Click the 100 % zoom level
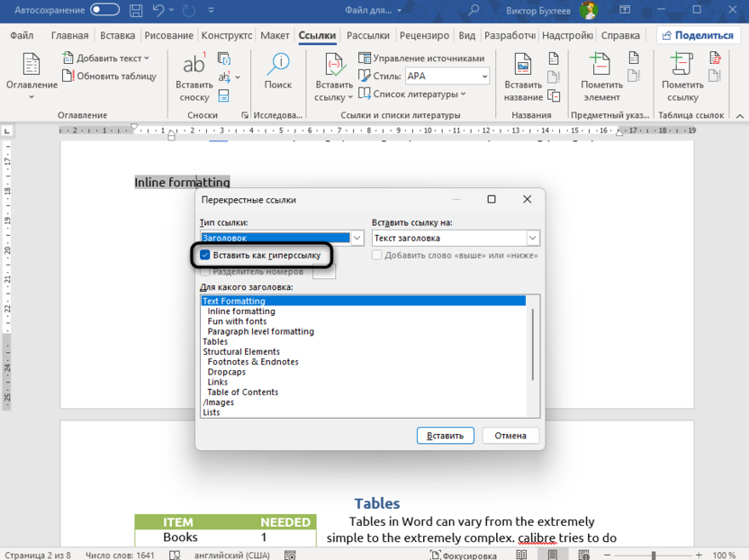This screenshot has height=560, width=749. [724, 555]
